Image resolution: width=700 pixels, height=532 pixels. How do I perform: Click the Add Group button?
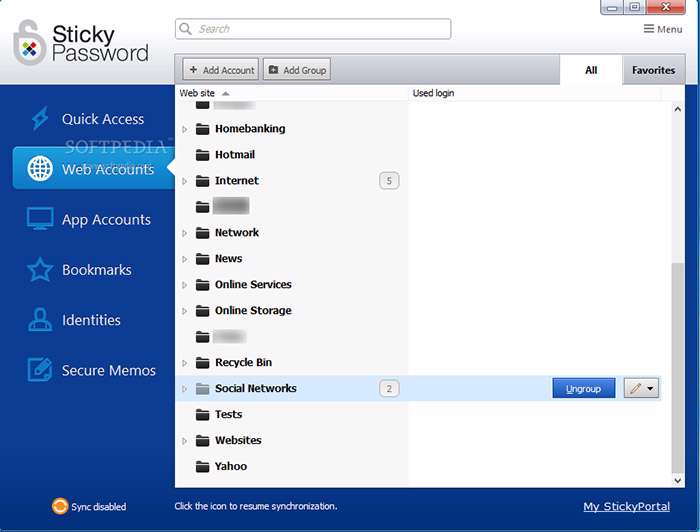click(x=297, y=70)
